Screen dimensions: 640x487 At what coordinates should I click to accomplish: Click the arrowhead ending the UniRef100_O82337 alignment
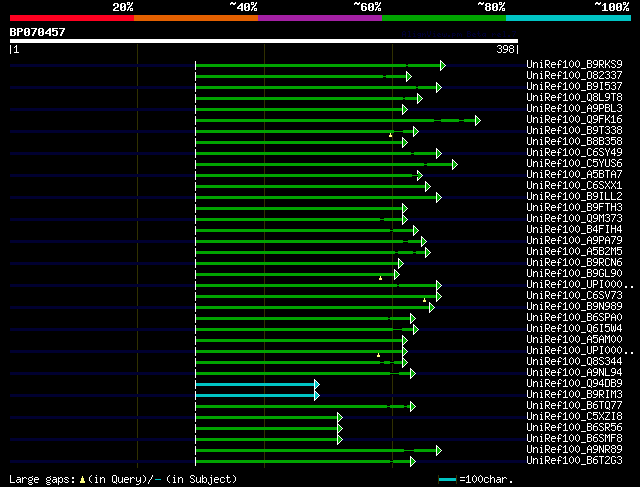coord(409,76)
